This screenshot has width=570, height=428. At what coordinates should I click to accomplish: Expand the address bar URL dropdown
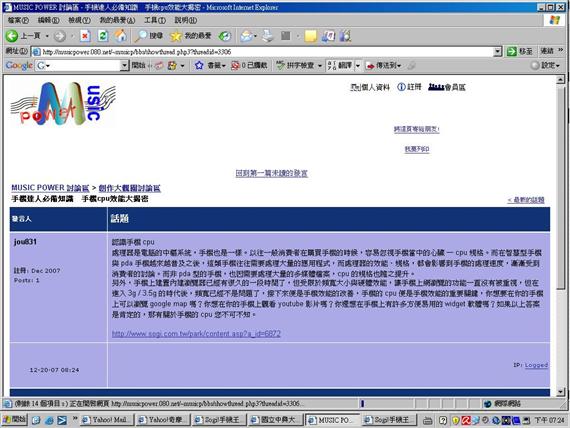[498, 52]
